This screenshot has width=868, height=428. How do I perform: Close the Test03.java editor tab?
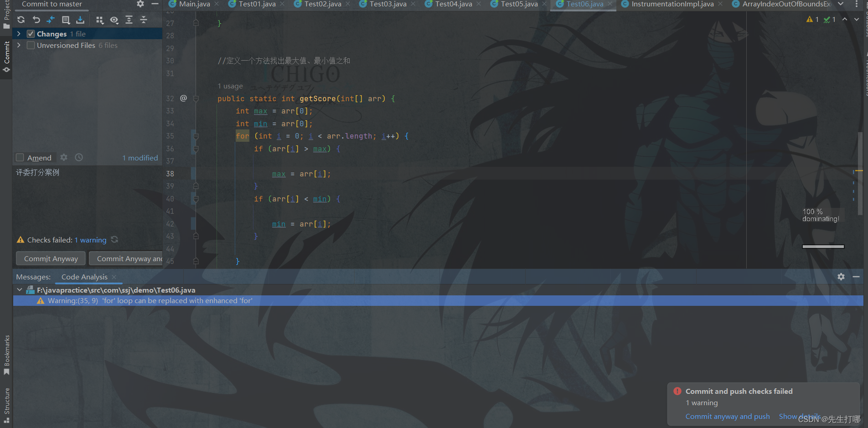point(413,4)
